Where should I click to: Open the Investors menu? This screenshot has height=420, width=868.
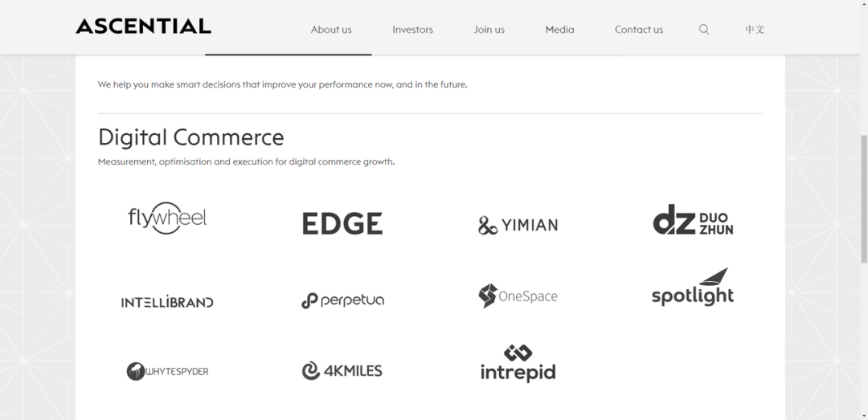[x=412, y=30]
